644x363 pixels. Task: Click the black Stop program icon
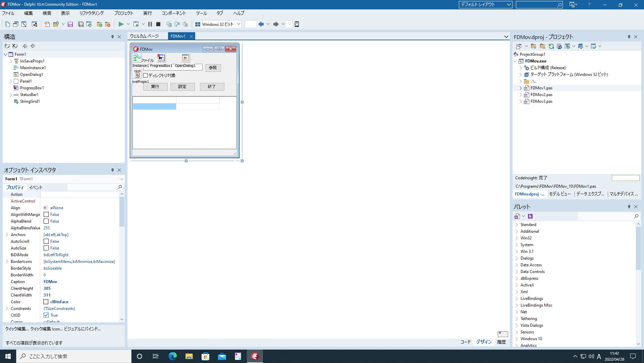point(158,24)
